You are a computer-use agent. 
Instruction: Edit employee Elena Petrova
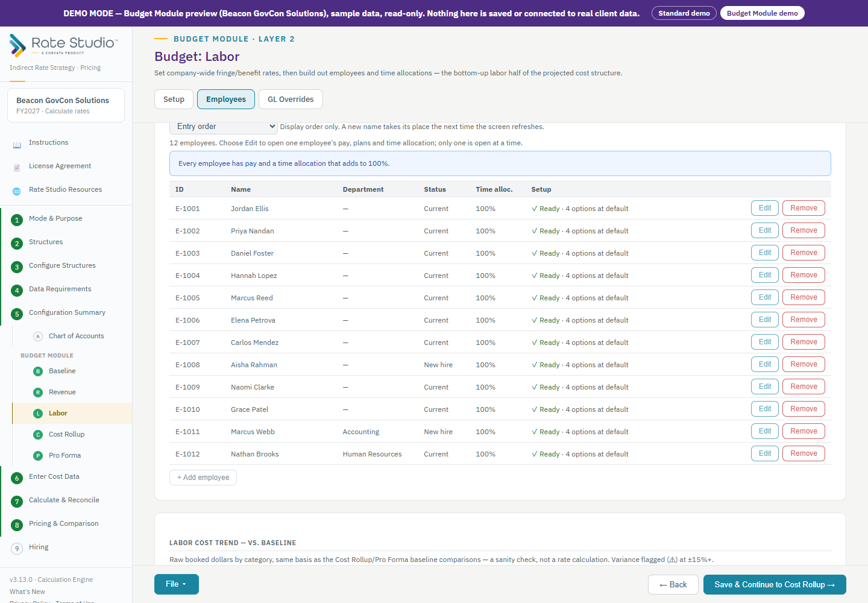tap(765, 320)
